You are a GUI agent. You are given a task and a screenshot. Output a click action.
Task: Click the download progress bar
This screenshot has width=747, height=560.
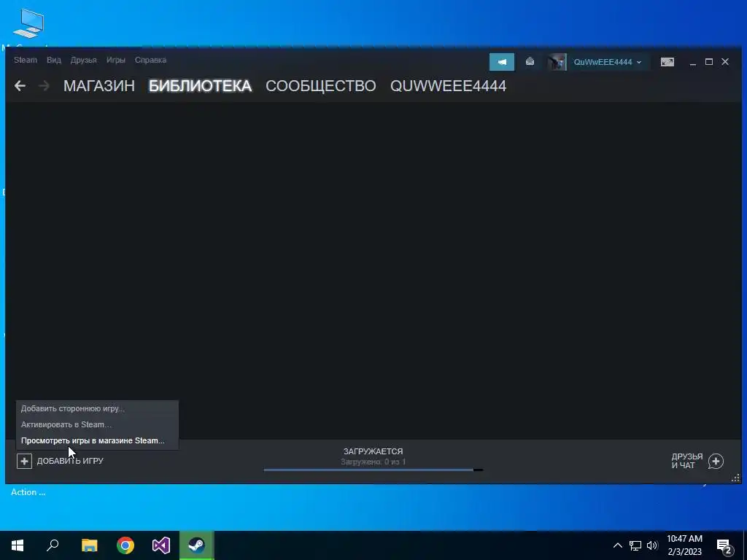[x=373, y=470]
